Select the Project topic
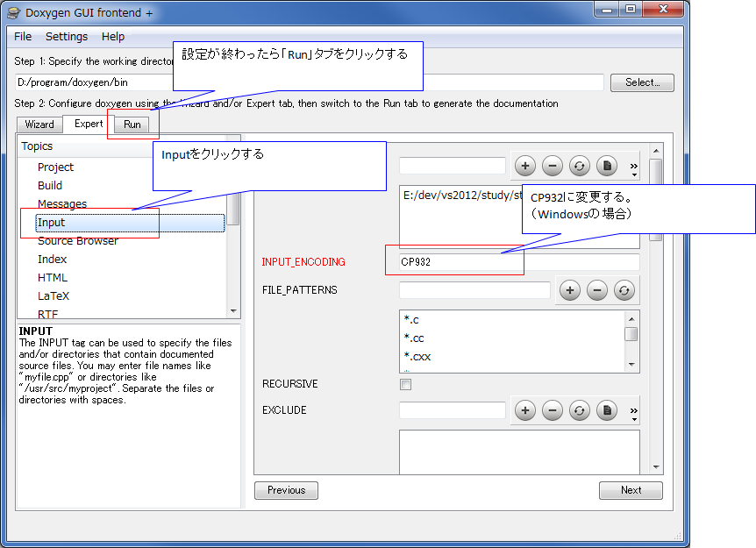This screenshot has height=548, width=756. click(55, 167)
